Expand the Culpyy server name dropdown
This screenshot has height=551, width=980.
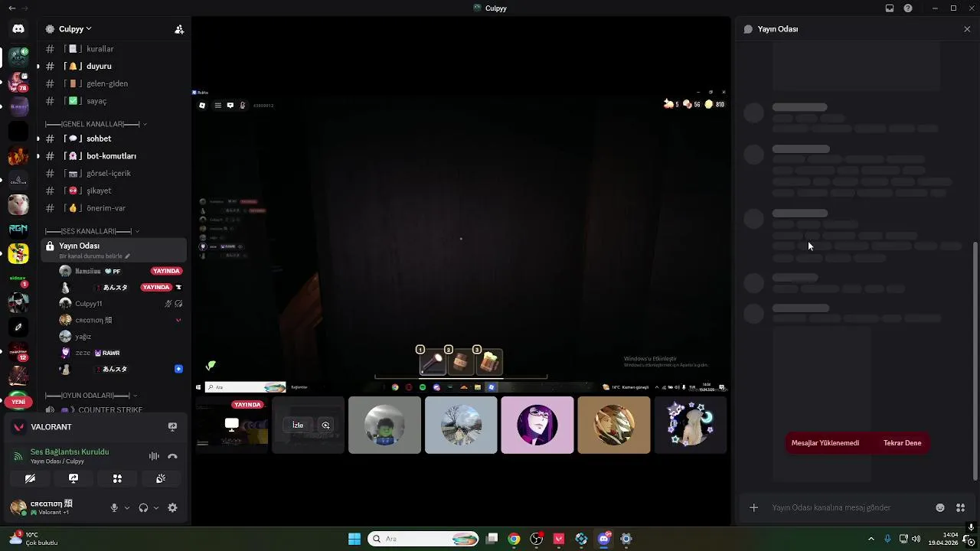click(x=75, y=29)
